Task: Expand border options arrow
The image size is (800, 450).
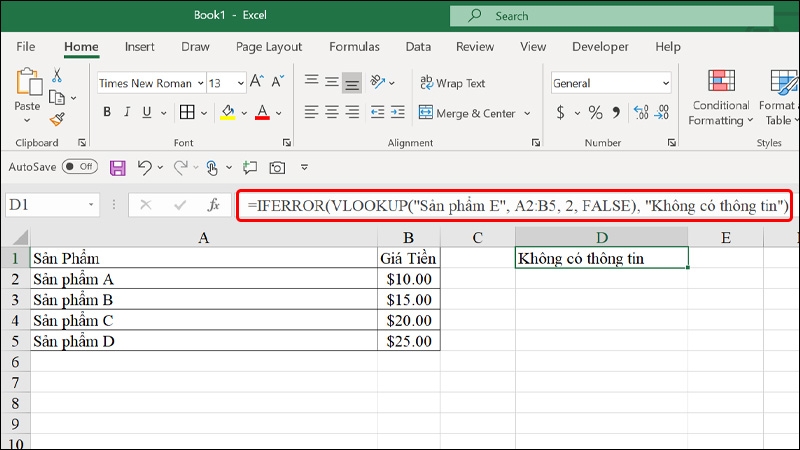Action: coord(204,113)
